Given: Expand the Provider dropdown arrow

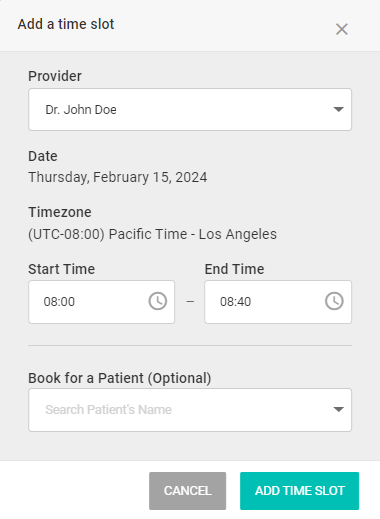Looking at the screenshot, I should click(339, 109).
